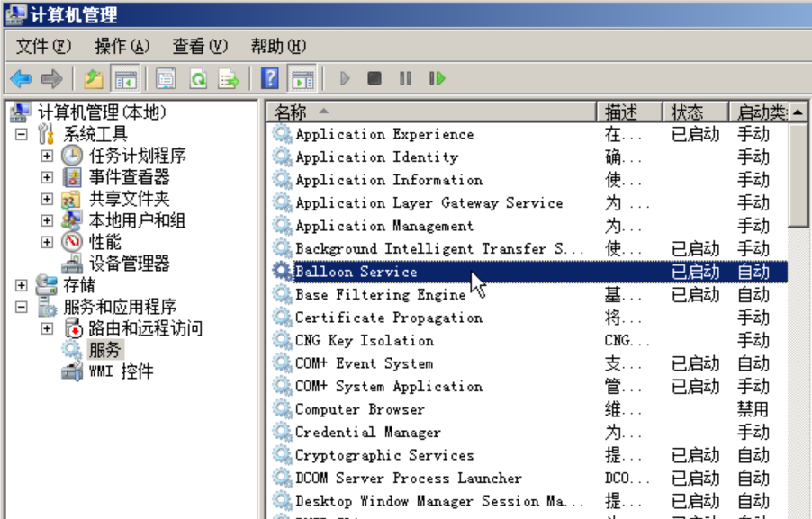
Task: Click the Task Scheduler clock icon
Action: [x=72, y=156]
